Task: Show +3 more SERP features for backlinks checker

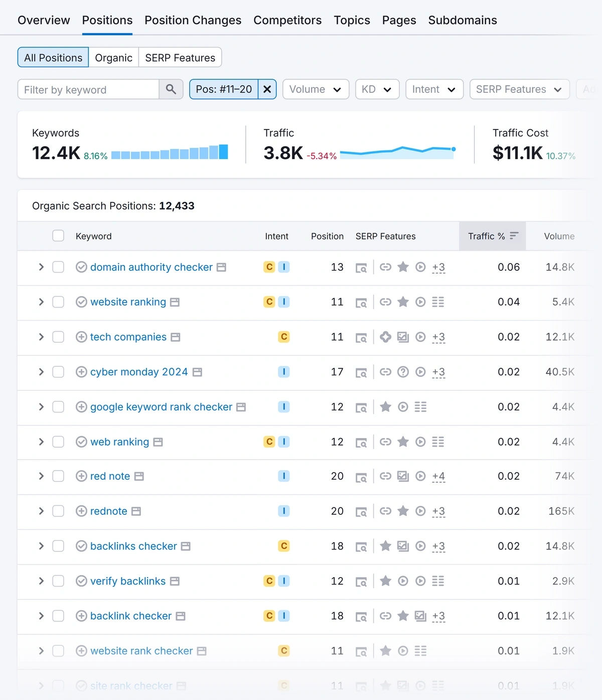Action: 438,546
